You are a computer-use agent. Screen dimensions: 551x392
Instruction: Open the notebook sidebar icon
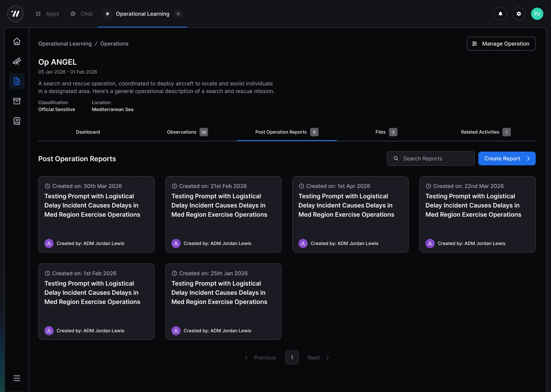coord(17,121)
